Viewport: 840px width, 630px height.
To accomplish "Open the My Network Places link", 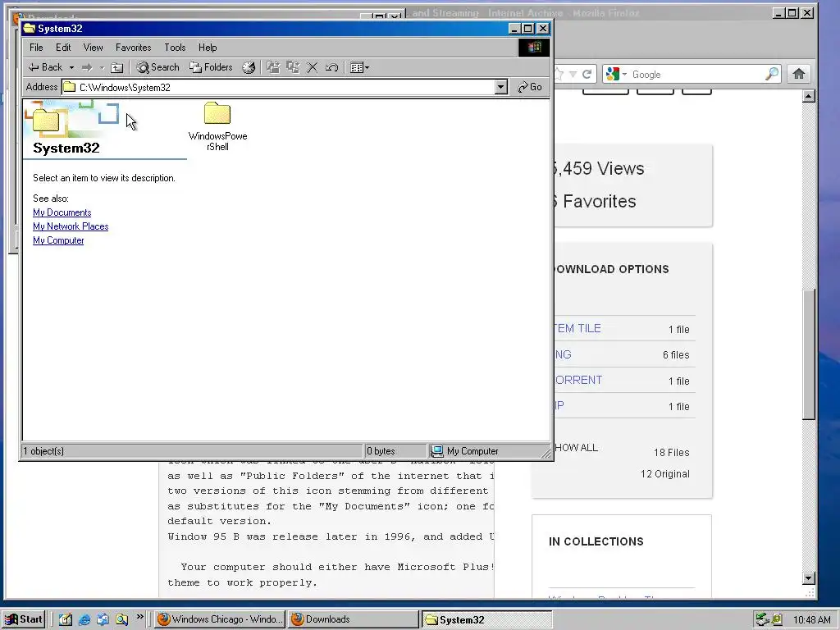I will pyautogui.click(x=71, y=226).
